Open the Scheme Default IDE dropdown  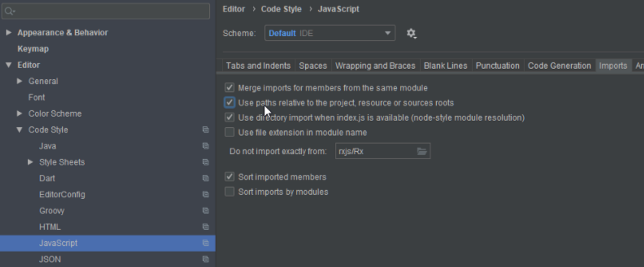tap(330, 33)
